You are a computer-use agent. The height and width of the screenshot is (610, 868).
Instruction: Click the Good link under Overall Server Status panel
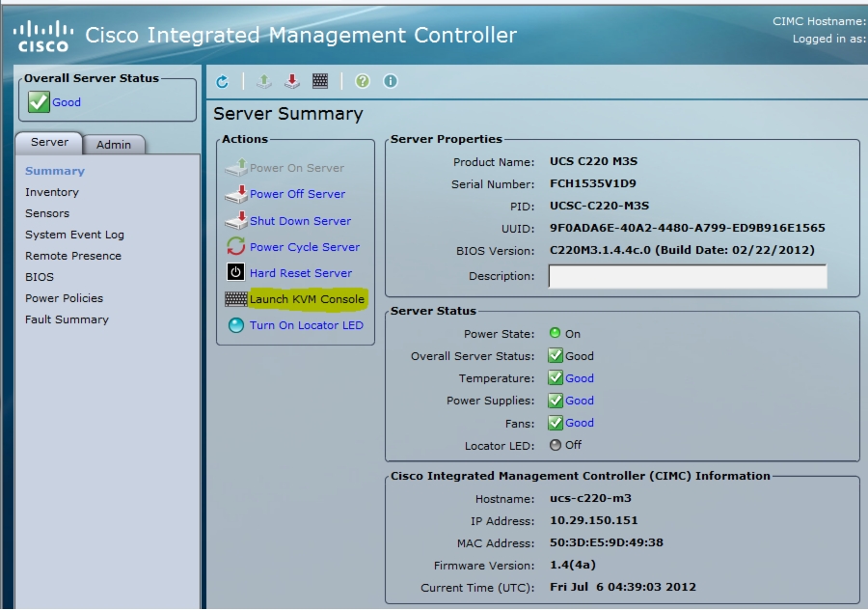67,102
